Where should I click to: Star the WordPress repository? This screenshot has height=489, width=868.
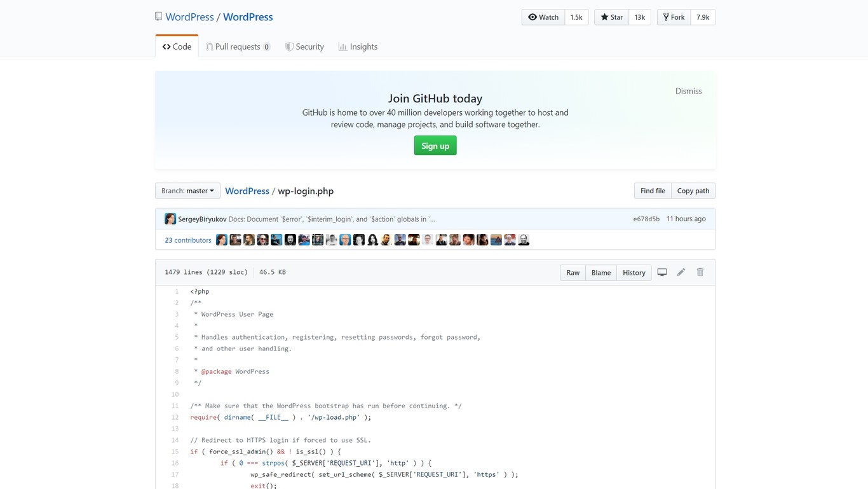point(611,17)
